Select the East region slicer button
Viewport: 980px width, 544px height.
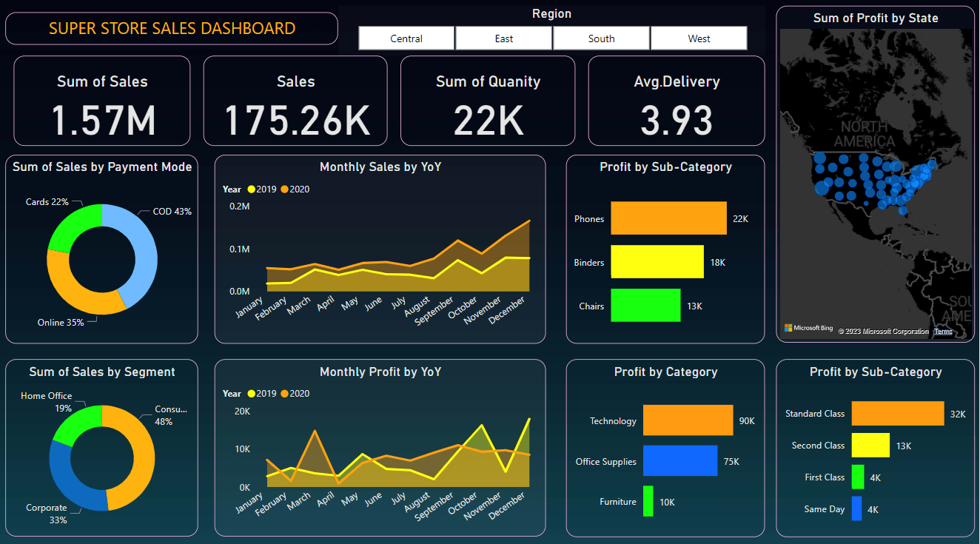[504, 38]
